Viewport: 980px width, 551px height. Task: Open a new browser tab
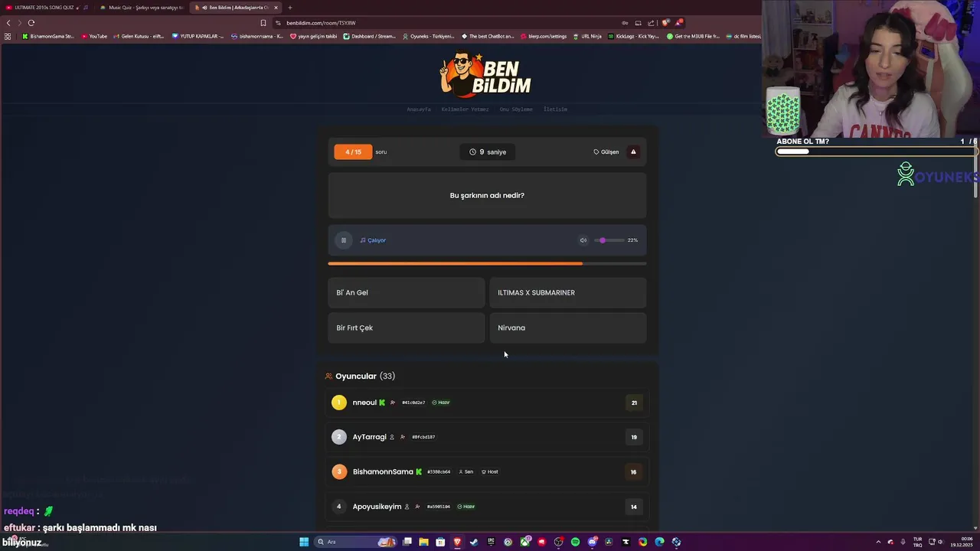290,8
